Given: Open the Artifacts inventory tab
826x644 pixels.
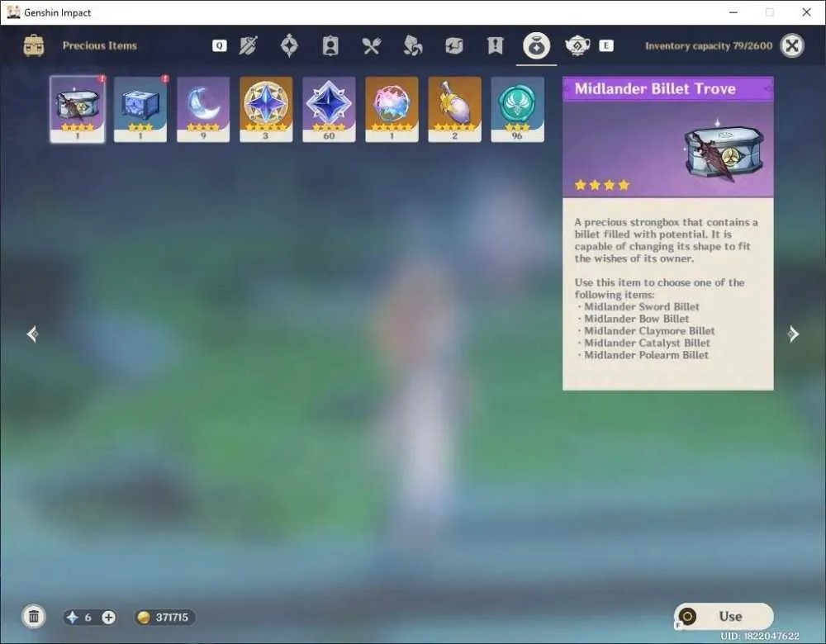Looking at the screenshot, I should (x=289, y=45).
